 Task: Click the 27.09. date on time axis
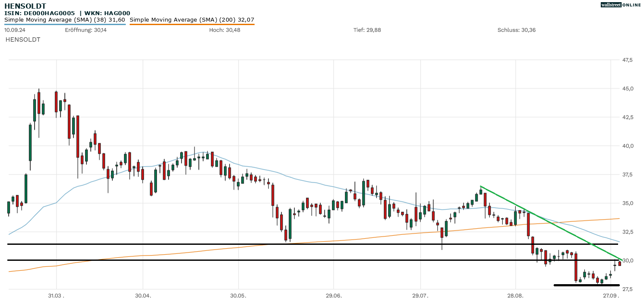pos(610,295)
